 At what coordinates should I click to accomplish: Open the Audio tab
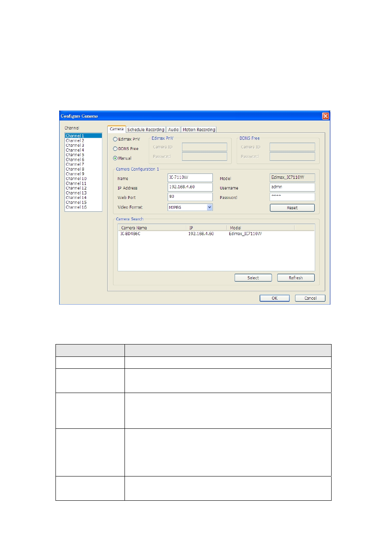pyautogui.click(x=173, y=129)
